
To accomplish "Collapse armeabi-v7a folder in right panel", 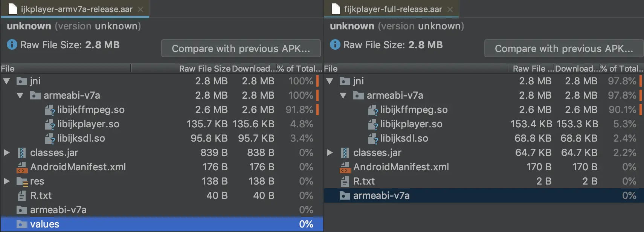I will 343,95.
